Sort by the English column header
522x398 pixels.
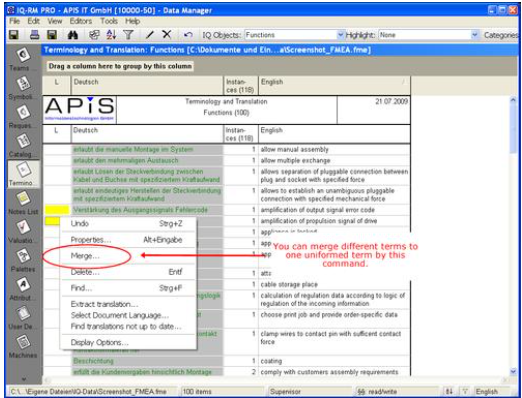(334, 86)
